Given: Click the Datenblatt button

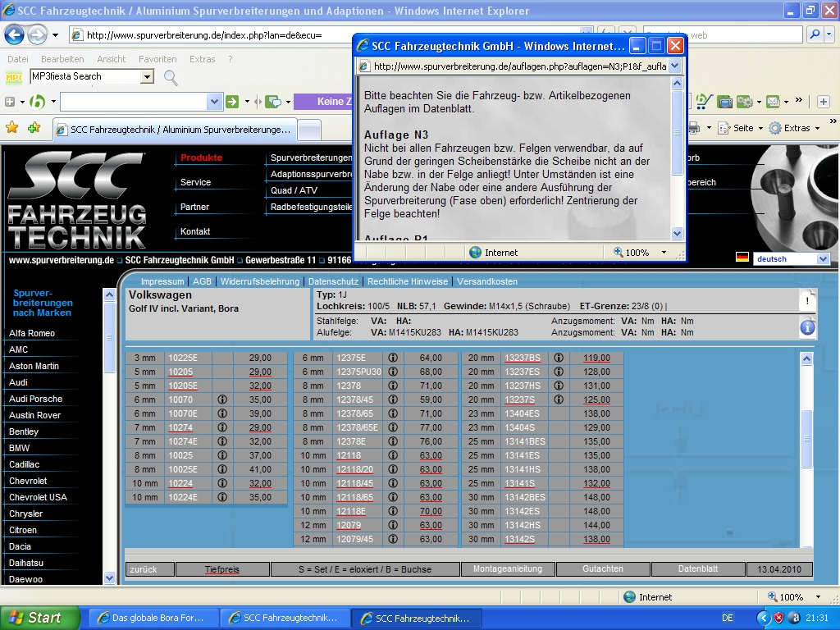Looking at the screenshot, I should (697, 569).
